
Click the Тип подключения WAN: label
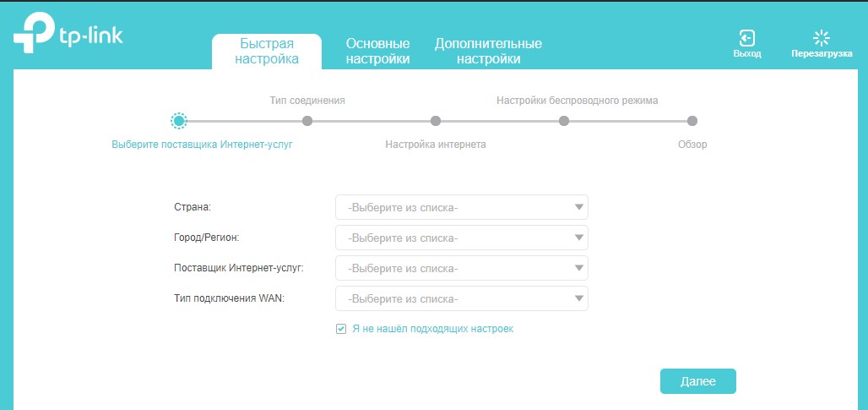[x=229, y=298]
